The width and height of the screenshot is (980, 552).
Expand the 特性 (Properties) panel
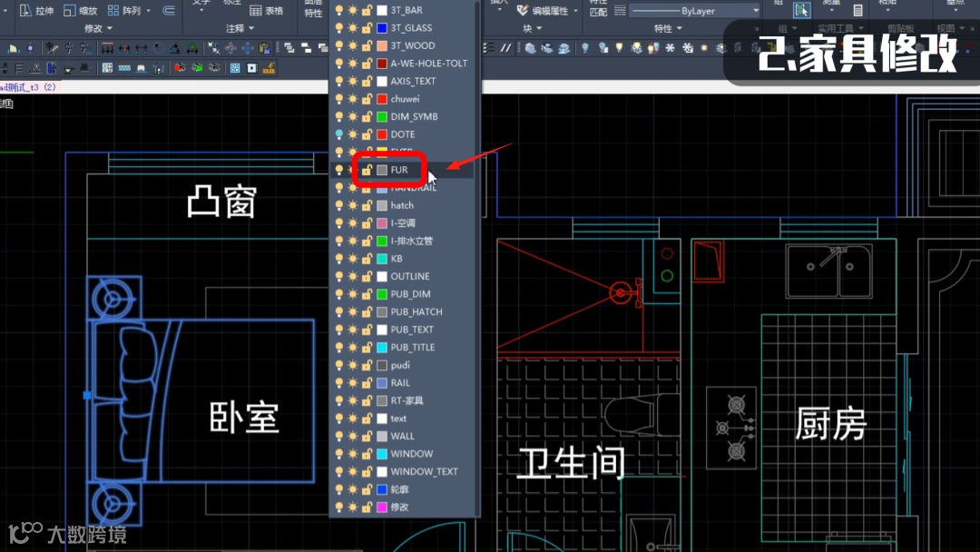point(668,28)
